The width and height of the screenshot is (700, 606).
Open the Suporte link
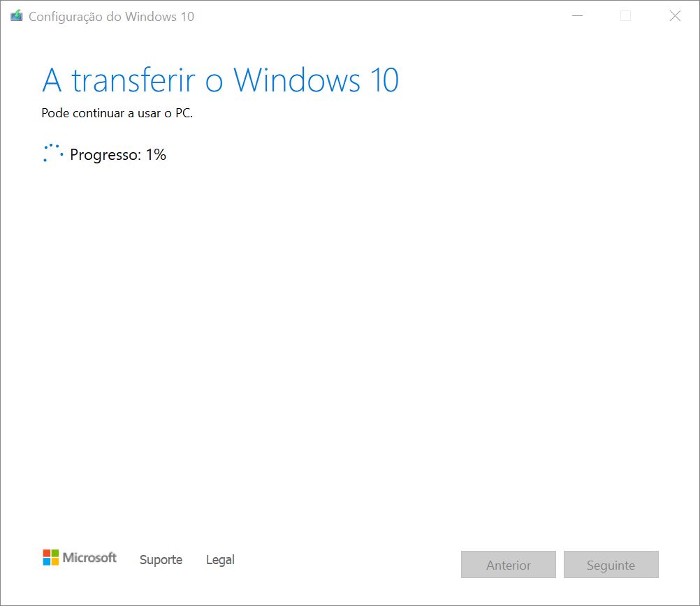point(161,560)
